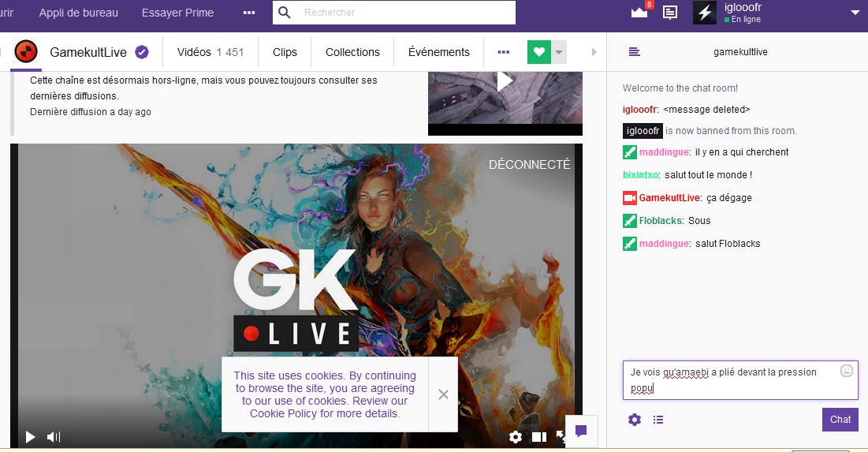Send message with Chat button
The image size is (868, 452).
point(840,420)
